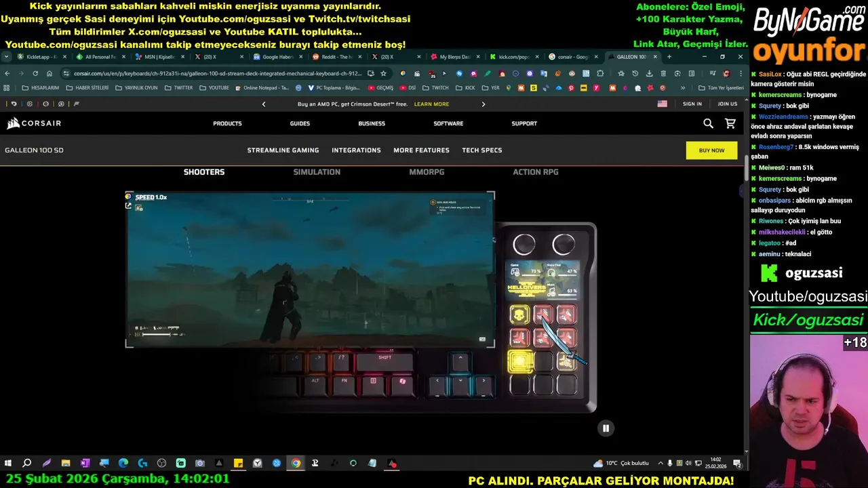Expand bookmarks overflow chevron
This screenshot has width=868, height=488.
coord(683,87)
